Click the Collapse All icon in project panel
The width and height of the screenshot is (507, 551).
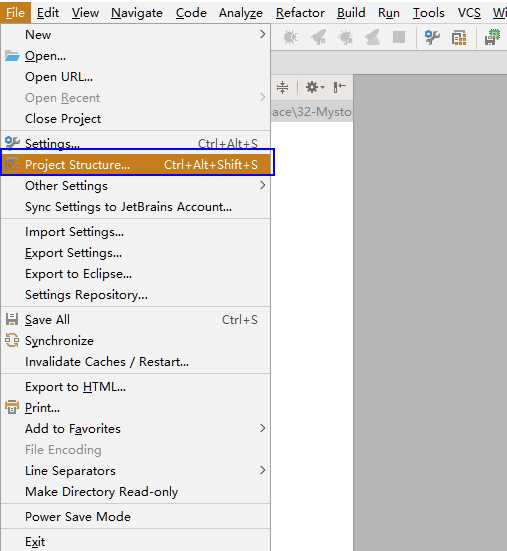tap(282, 87)
